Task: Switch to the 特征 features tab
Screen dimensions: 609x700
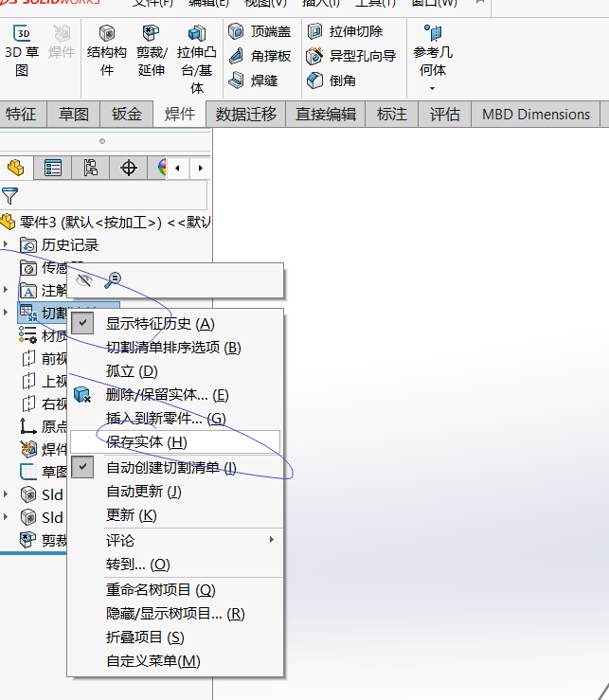Action: click(x=21, y=115)
